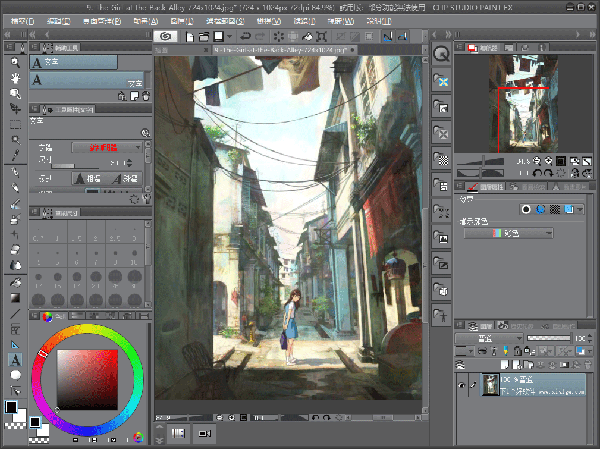Open the Edit menu

click(x=59, y=21)
